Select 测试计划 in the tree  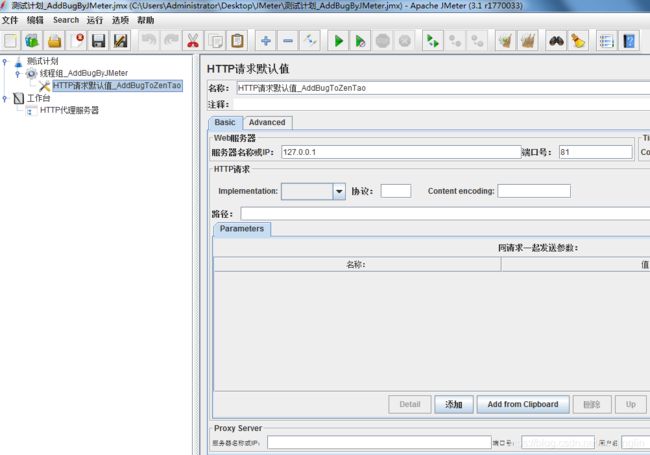(42, 61)
